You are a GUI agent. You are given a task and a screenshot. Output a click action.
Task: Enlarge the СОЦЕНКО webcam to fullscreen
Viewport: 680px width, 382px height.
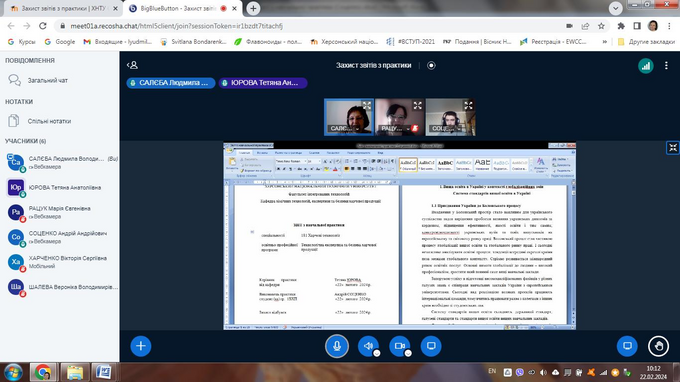468,105
